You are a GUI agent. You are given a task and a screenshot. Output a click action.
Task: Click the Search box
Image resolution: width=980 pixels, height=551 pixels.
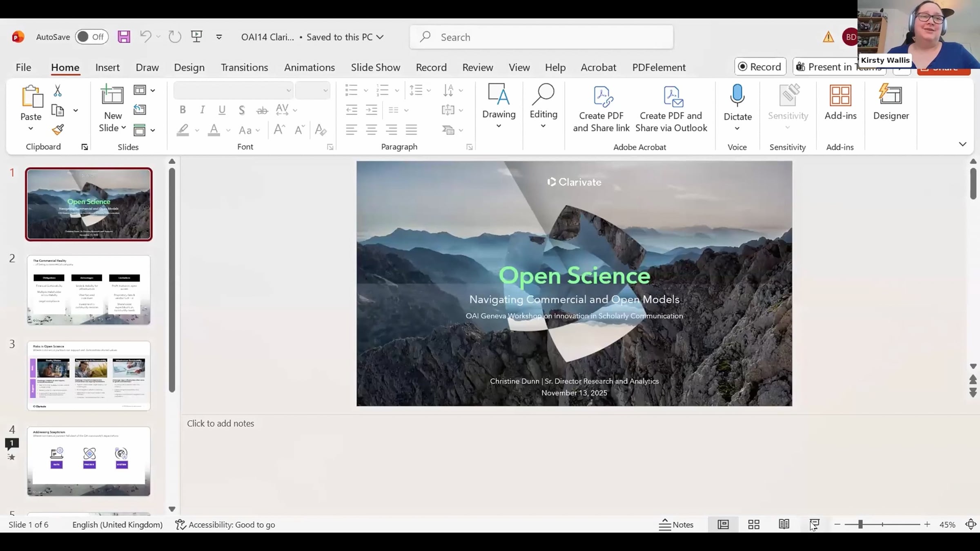(541, 37)
